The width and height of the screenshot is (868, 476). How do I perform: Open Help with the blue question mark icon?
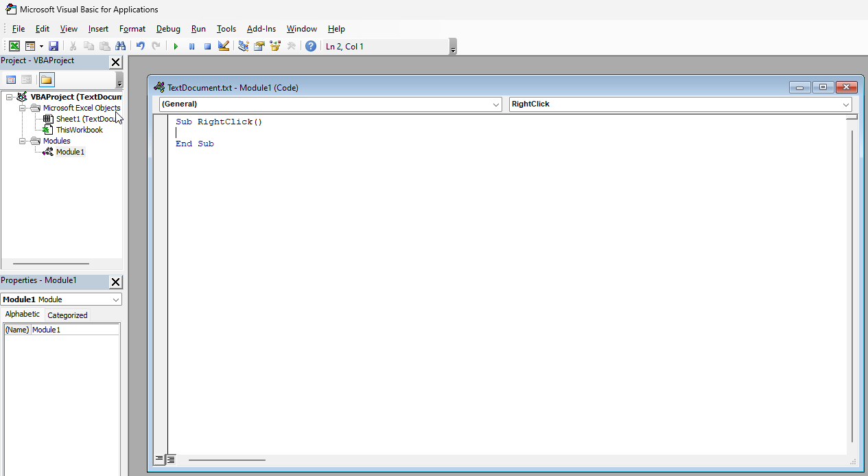[311, 46]
